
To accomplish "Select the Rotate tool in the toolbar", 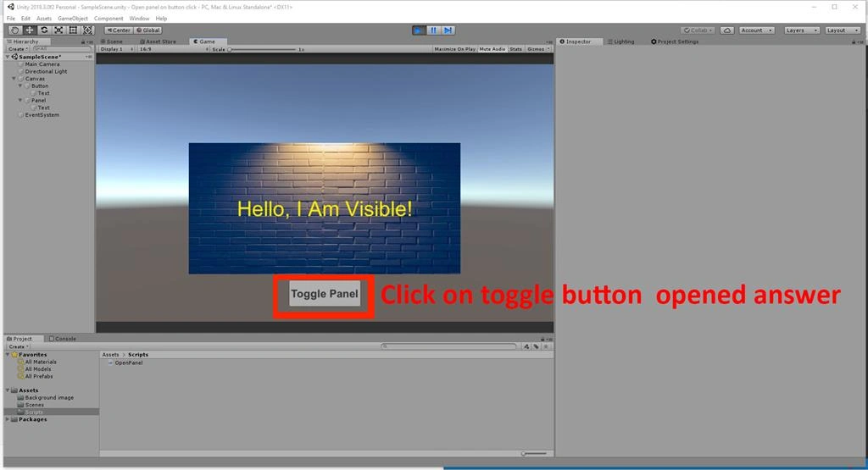I will (x=44, y=30).
